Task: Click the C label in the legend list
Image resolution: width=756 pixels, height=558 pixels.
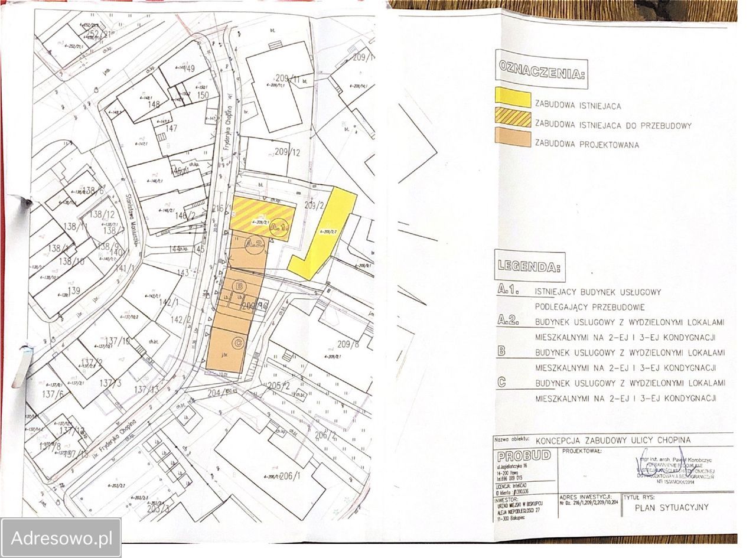Action: (x=501, y=381)
